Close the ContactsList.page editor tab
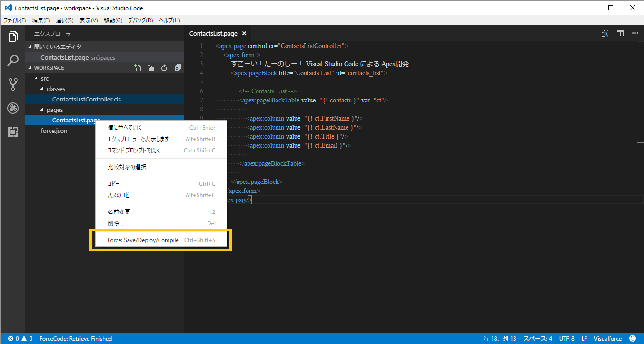This screenshot has height=344, width=644. point(244,33)
